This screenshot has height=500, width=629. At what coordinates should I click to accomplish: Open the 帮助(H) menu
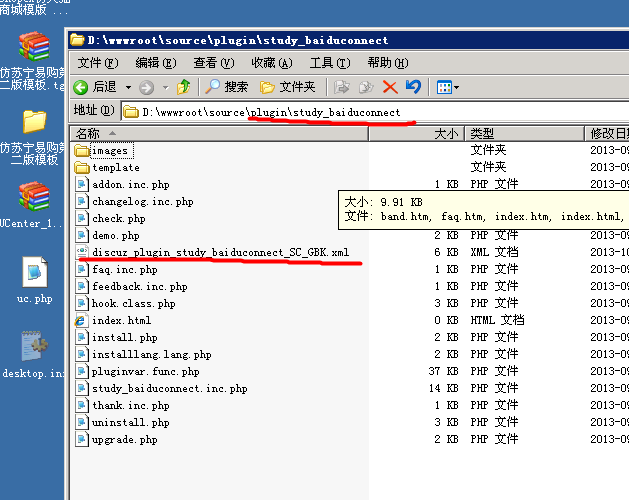pos(388,63)
